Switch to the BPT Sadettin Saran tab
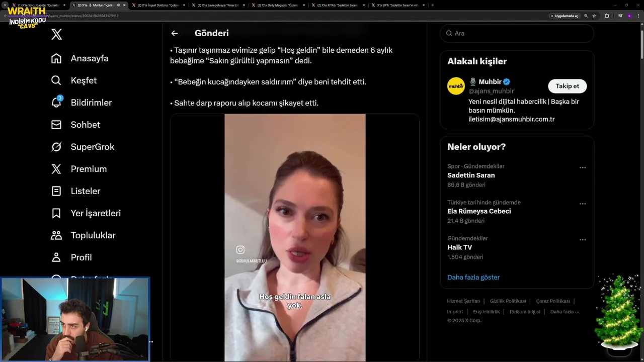Image resolution: width=644 pixels, height=362 pixels. pos(397,5)
